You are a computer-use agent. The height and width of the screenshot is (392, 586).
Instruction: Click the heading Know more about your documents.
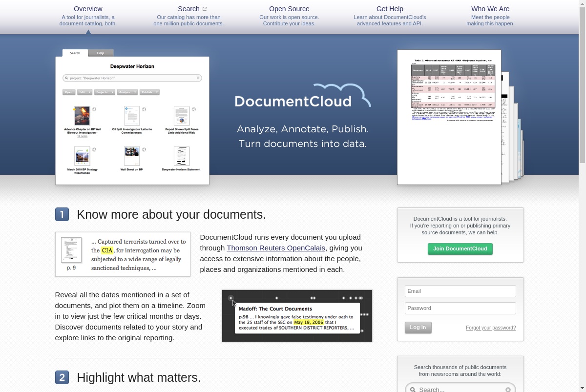pos(171,215)
